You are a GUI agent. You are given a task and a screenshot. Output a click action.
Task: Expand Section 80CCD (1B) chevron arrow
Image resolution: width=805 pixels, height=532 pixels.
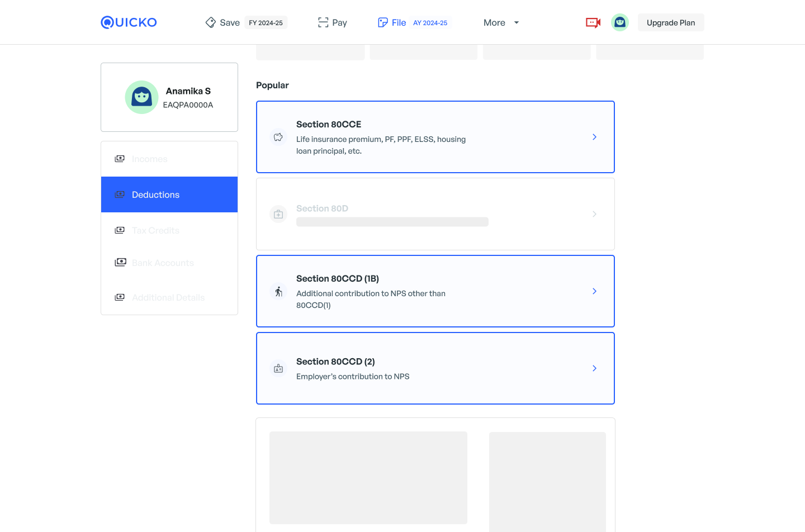click(x=594, y=291)
